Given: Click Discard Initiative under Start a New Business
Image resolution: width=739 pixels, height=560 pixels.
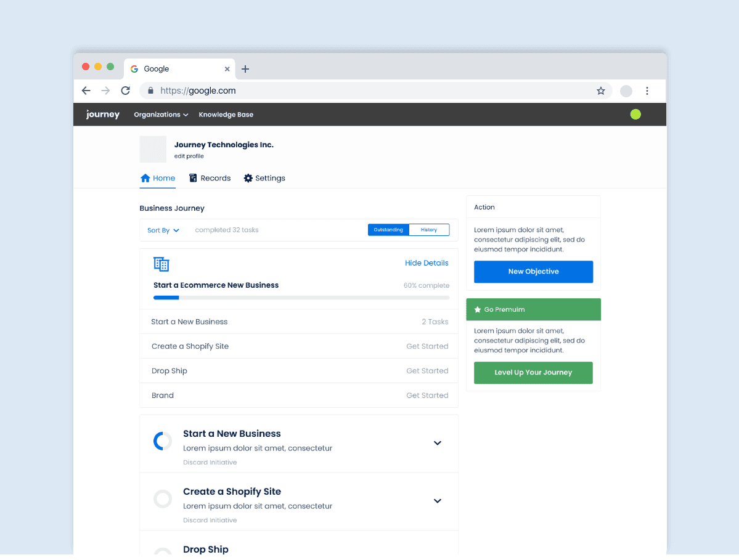Looking at the screenshot, I should pyautogui.click(x=210, y=463).
